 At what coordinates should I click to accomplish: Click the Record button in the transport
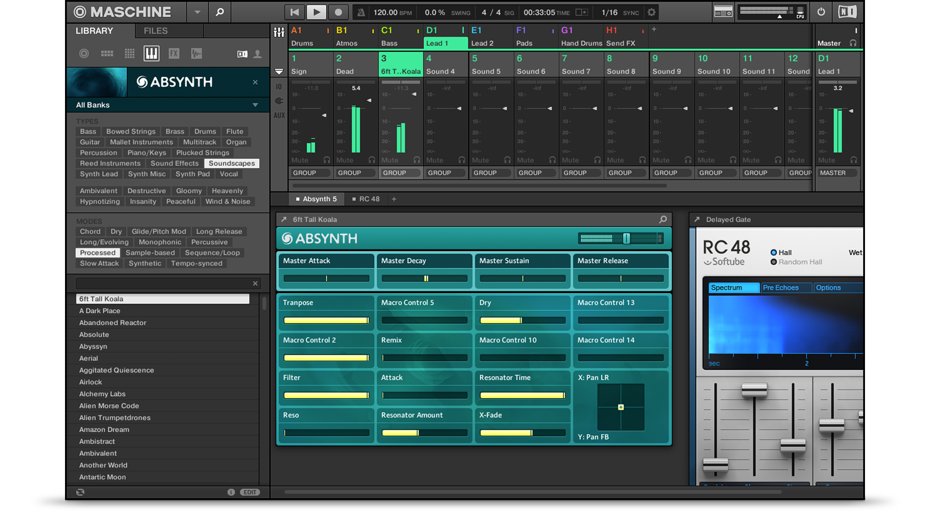[338, 12]
